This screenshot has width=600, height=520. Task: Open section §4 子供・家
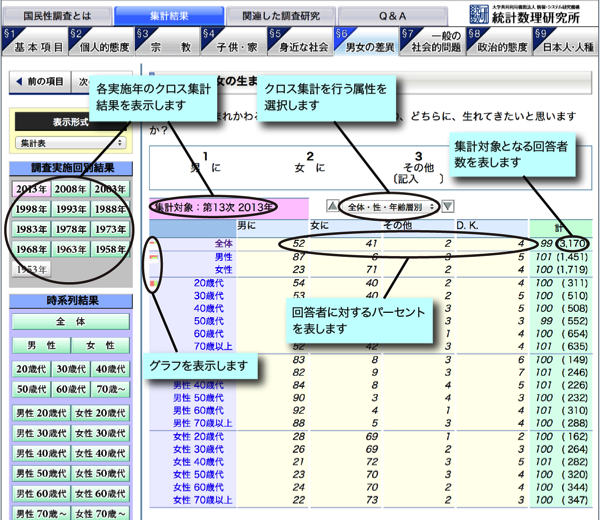pyautogui.click(x=232, y=42)
